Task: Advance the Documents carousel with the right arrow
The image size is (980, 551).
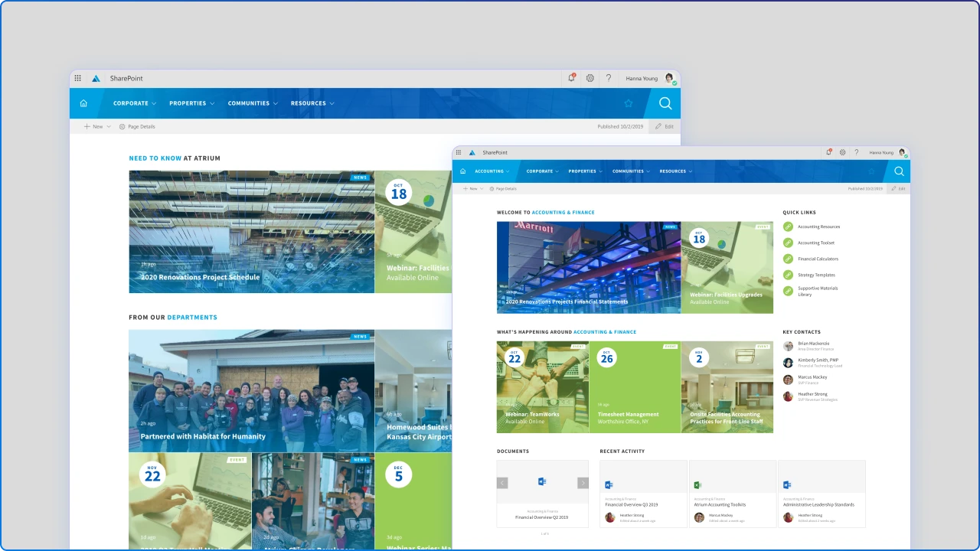Action: [x=583, y=483]
